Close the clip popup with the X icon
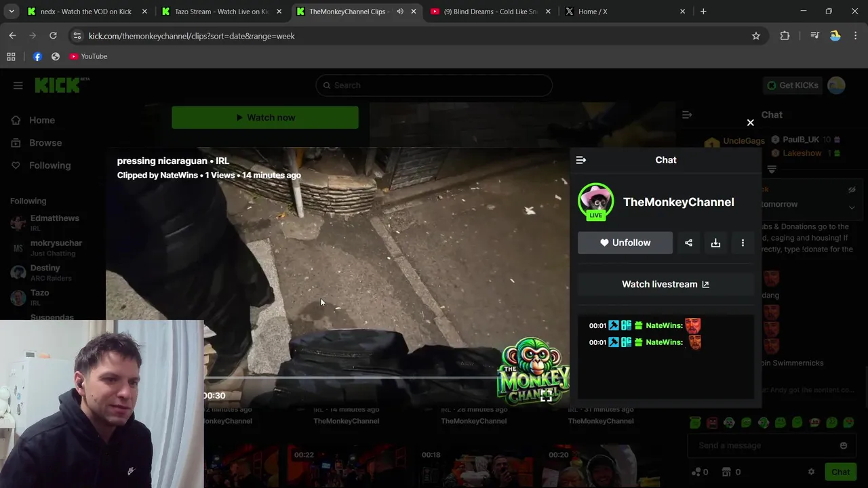Image resolution: width=868 pixels, height=488 pixels. (x=750, y=123)
